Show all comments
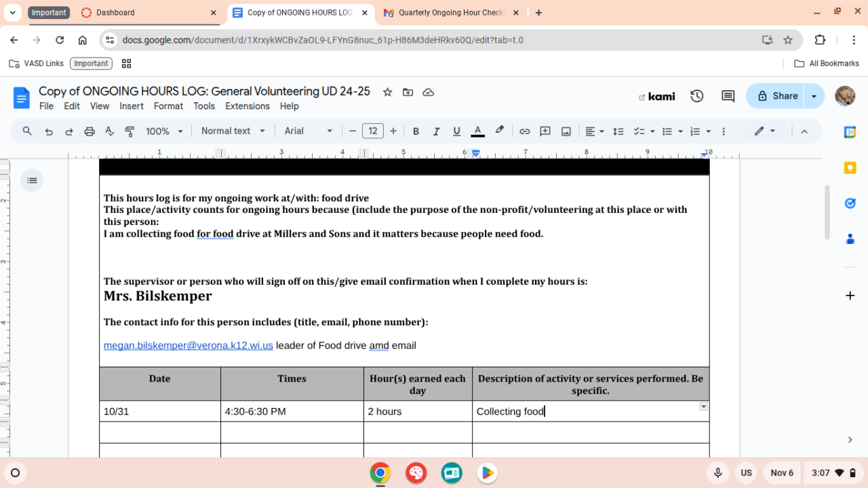 [x=728, y=96]
